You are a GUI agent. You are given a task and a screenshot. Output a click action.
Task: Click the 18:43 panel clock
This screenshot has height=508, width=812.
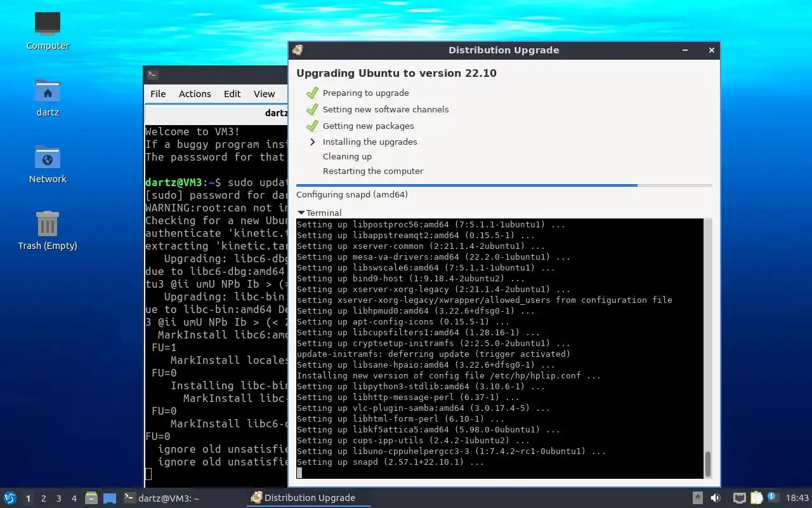click(797, 498)
